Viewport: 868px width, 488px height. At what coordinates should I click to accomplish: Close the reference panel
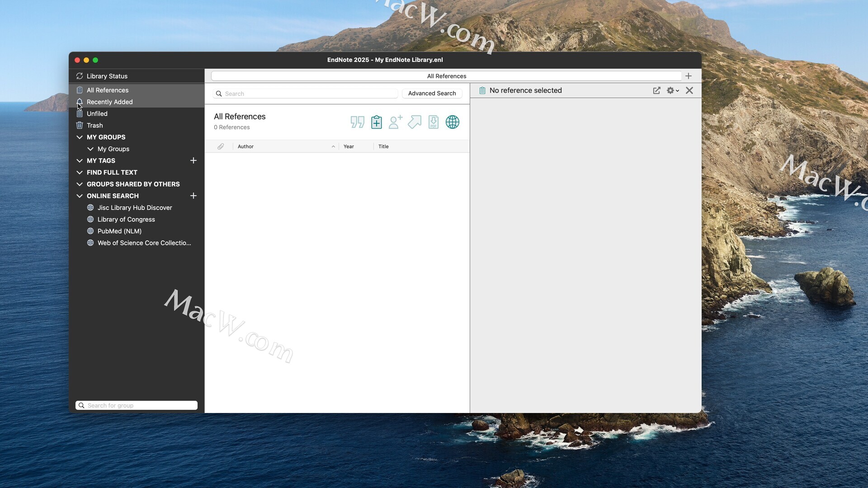point(689,90)
